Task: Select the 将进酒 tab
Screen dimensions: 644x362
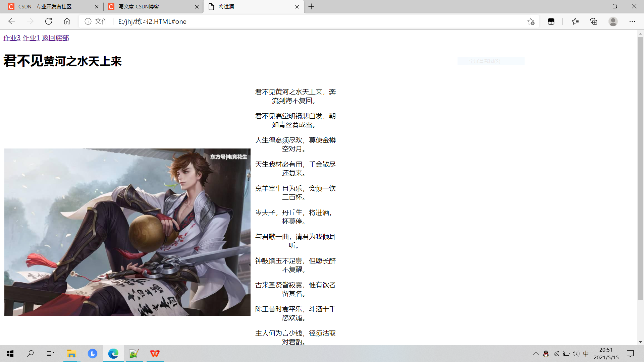Action: (253, 7)
